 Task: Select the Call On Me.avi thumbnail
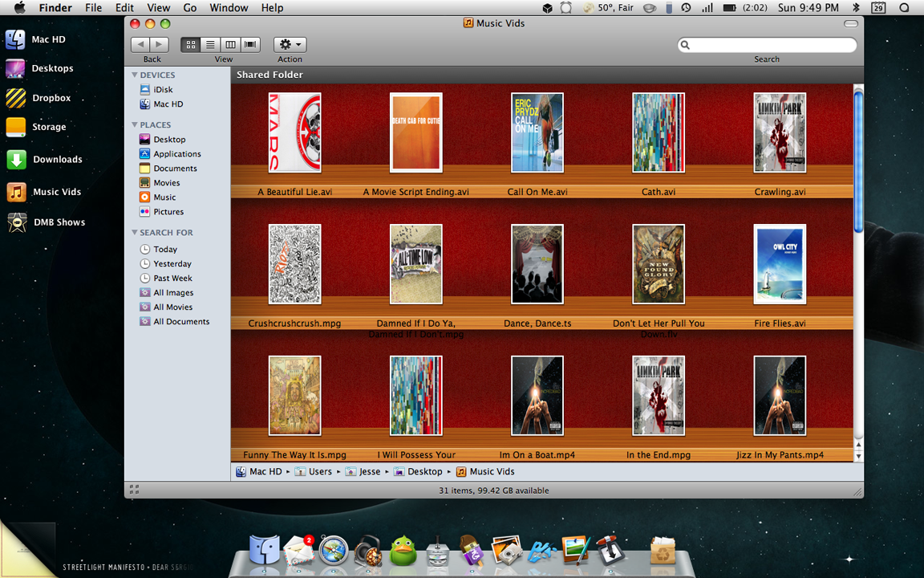pyautogui.click(x=537, y=132)
